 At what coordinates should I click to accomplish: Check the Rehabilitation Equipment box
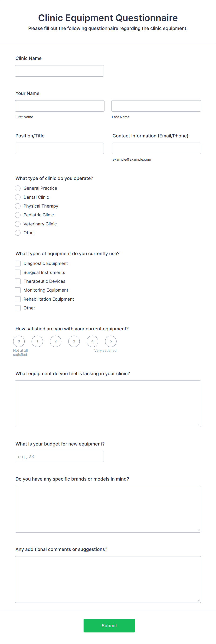point(18,299)
